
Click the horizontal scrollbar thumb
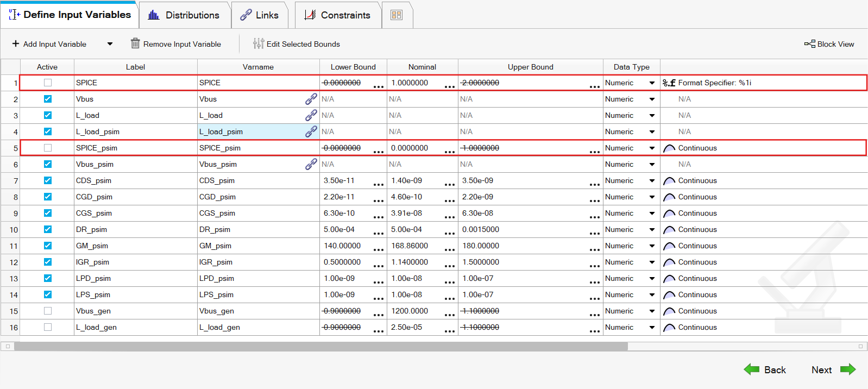click(321, 346)
